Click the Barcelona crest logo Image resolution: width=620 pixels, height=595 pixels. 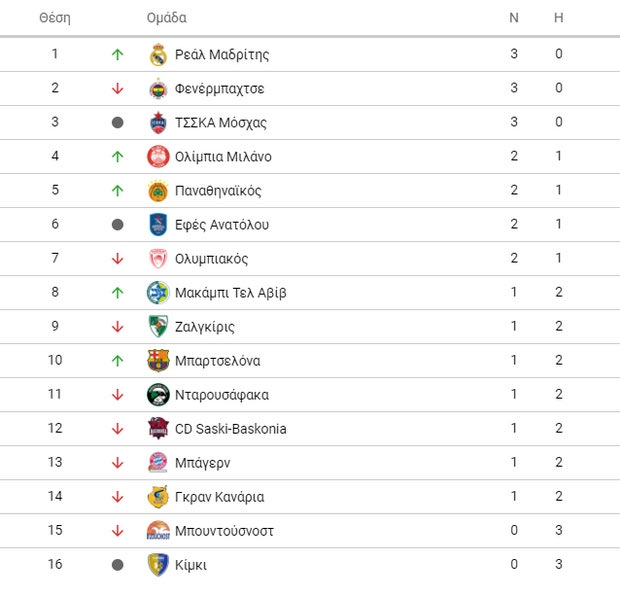coord(158,361)
